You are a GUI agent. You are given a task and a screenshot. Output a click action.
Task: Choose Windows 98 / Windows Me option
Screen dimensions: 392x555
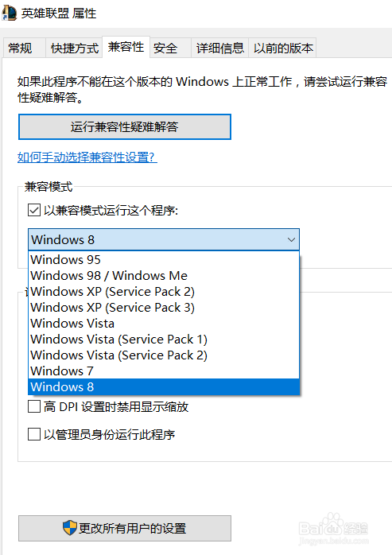point(164,275)
